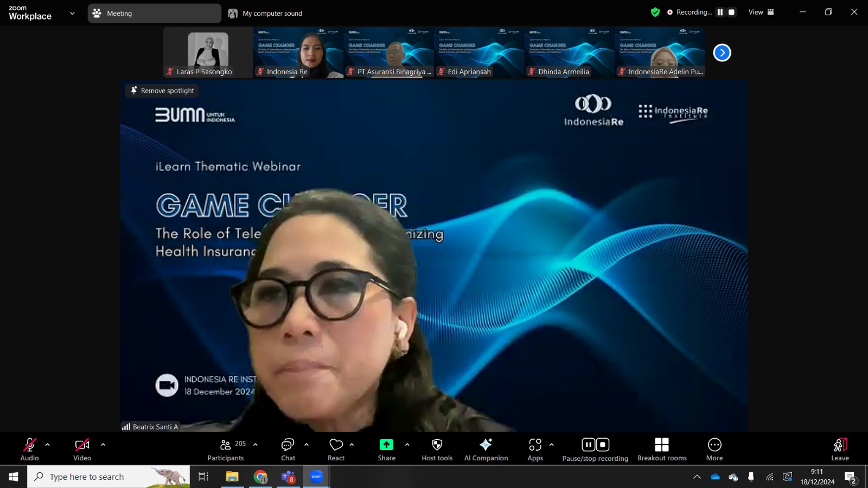Expand the Chat options caret
868x488 pixels.
(307, 445)
